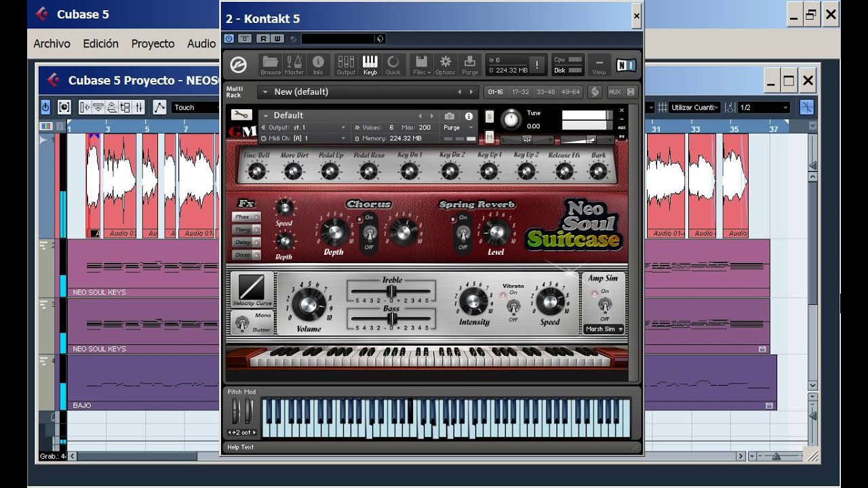Image resolution: width=868 pixels, height=488 pixels.
Task: Click the Show Inspector toolbar icon
Action: 85,107
